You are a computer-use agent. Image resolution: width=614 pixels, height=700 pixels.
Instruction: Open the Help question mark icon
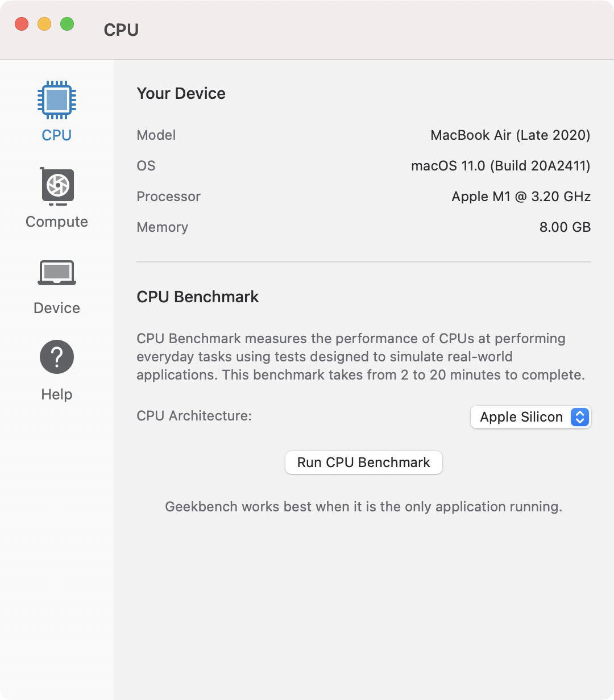click(57, 357)
